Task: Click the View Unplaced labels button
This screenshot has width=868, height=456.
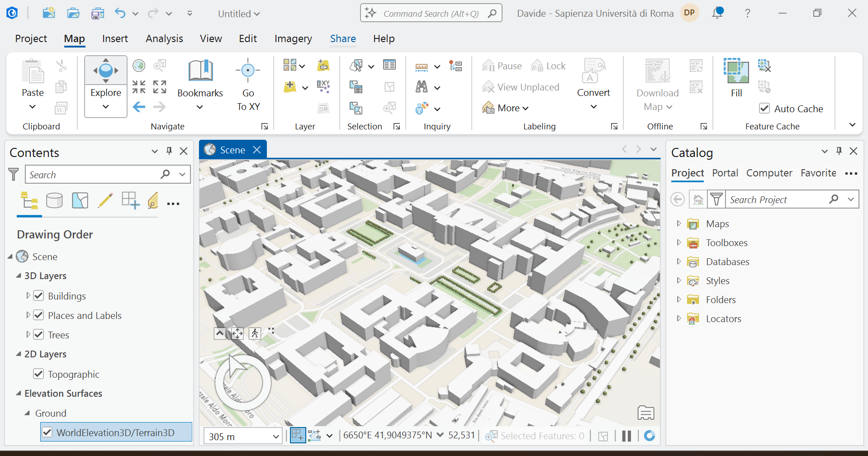Action: 521,87
